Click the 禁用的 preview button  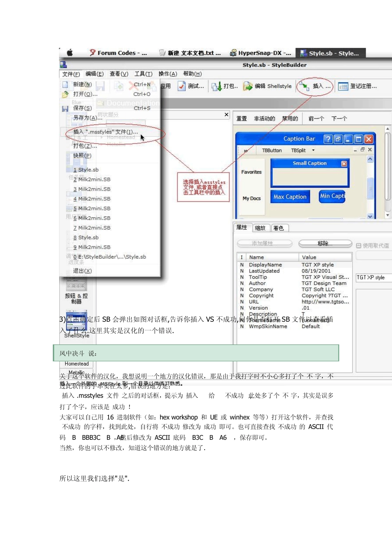pos(290,119)
